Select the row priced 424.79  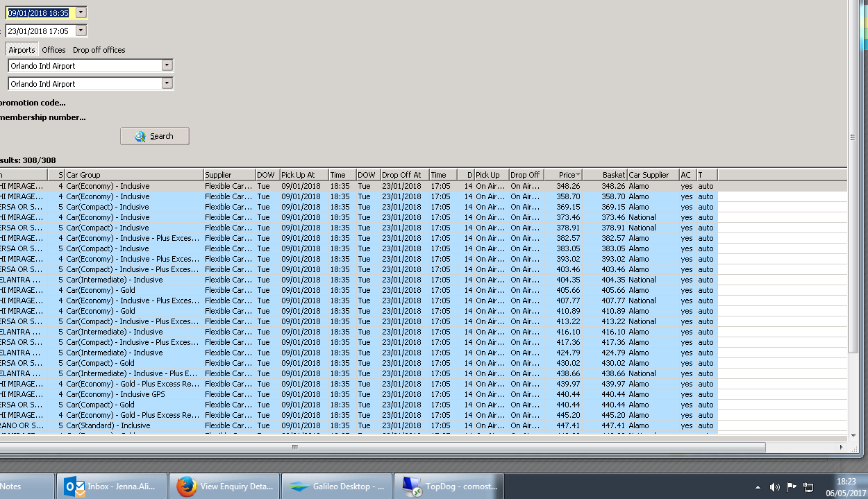(358, 353)
